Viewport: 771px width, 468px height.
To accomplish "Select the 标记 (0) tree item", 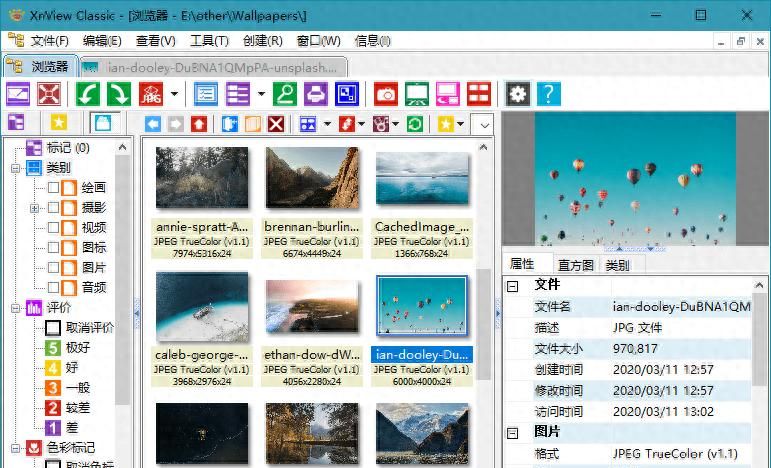I will pyautogui.click(x=58, y=147).
